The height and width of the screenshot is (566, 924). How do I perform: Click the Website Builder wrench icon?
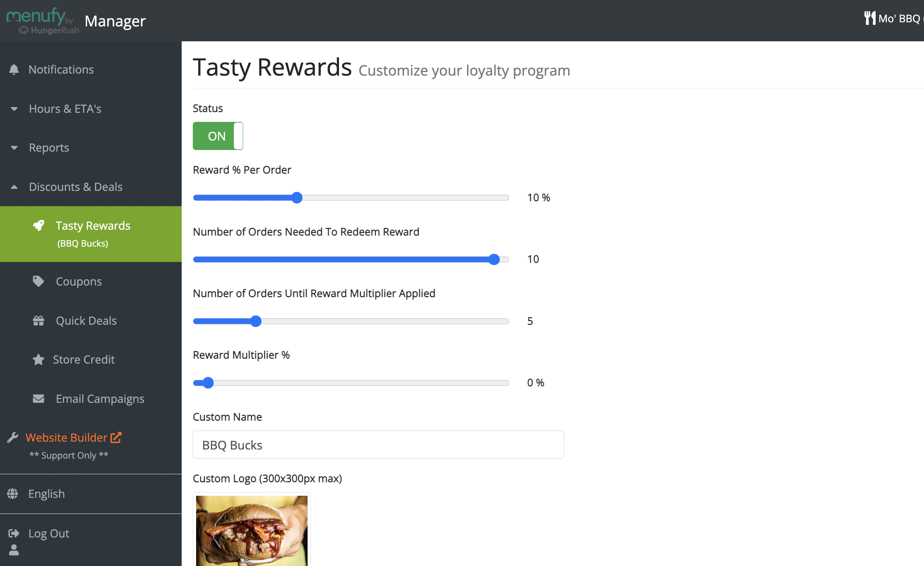(13, 438)
